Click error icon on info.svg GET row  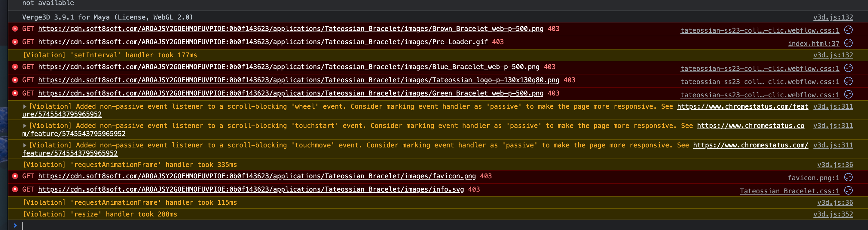[x=15, y=189]
